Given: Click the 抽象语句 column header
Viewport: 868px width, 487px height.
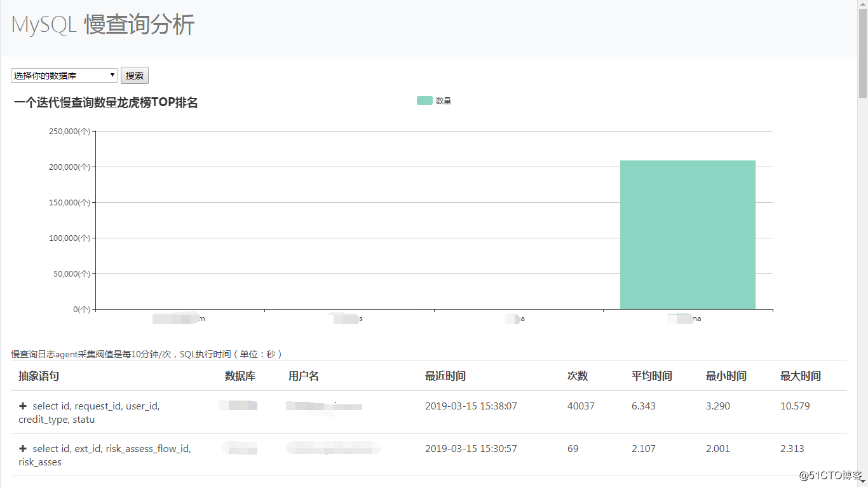Looking at the screenshot, I should coord(39,376).
